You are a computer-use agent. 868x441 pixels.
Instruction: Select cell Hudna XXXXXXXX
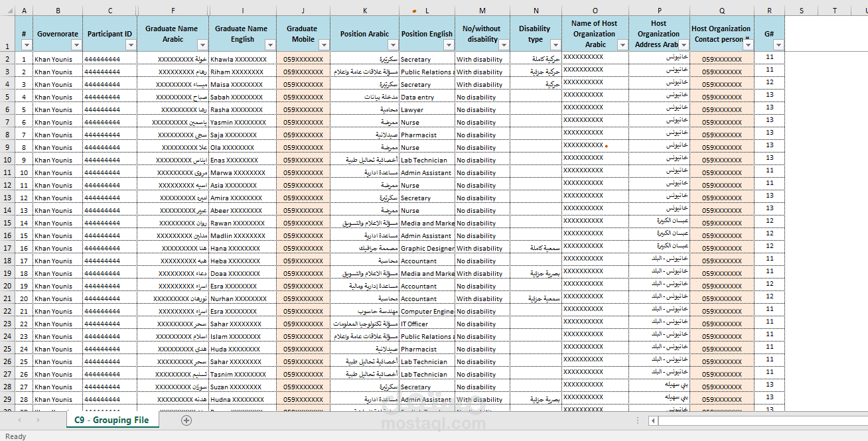click(x=243, y=399)
